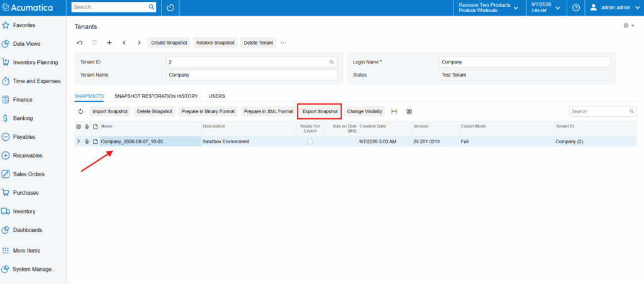Screen dimensions: 644x284
Task: Open the page settings gear dropdown
Action: click(x=629, y=25)
